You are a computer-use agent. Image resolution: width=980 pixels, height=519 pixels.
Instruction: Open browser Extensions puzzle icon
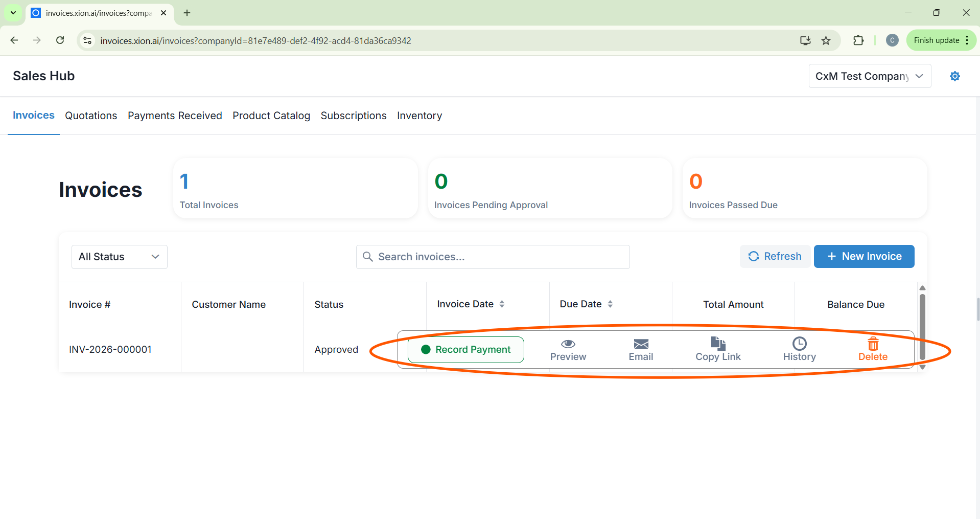pyautogui.click(x=858, y=41)
